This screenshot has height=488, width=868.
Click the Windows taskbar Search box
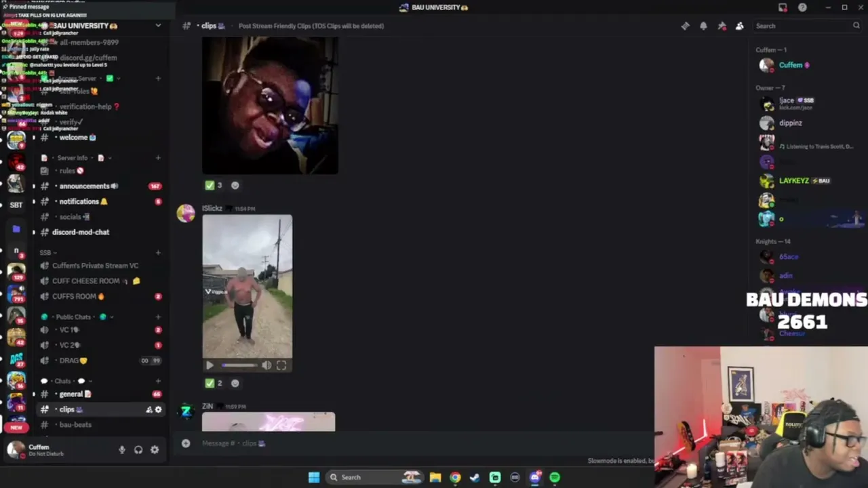tap(374, 477)
